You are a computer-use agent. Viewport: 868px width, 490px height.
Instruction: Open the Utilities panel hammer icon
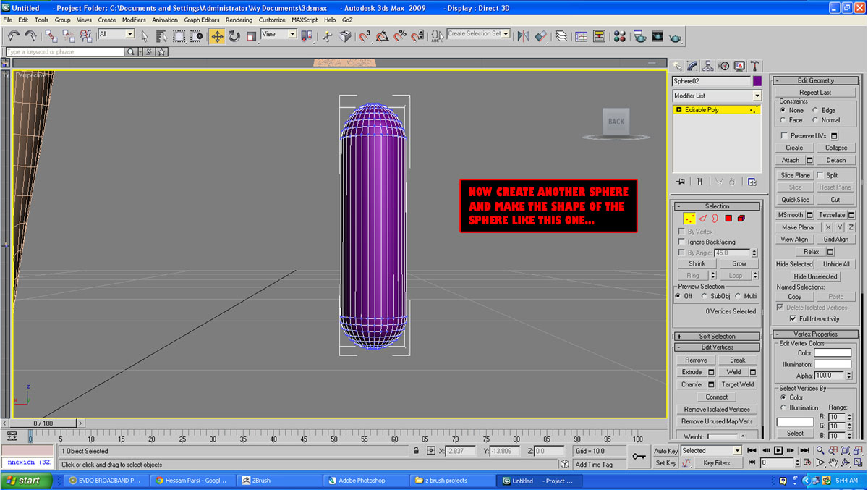click(754, 66)
